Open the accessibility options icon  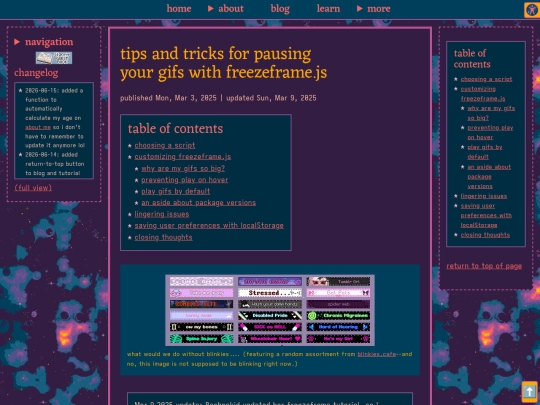point(532,9)
